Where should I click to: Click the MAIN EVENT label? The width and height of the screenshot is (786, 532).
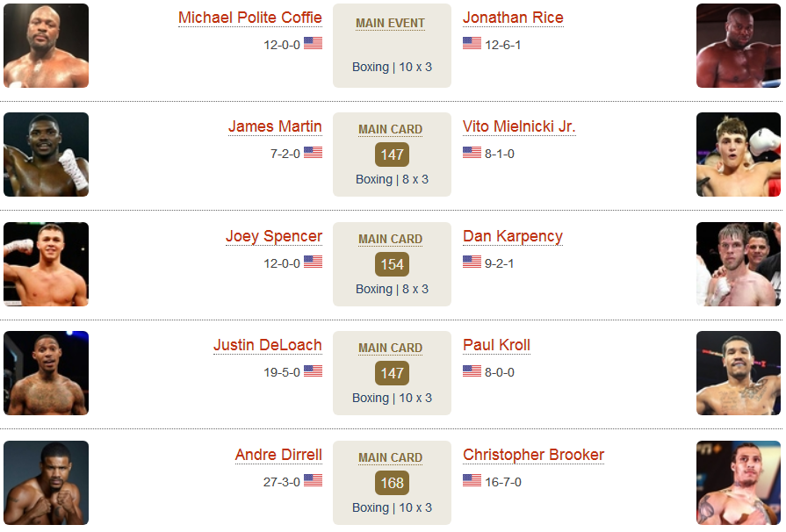click(x=391, y=24)
